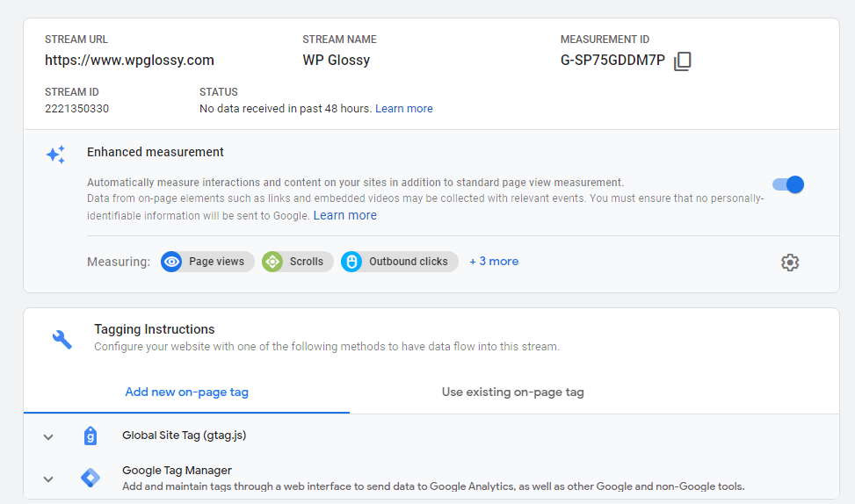Click the Scrolls chip icon

[x=272, y=262]
